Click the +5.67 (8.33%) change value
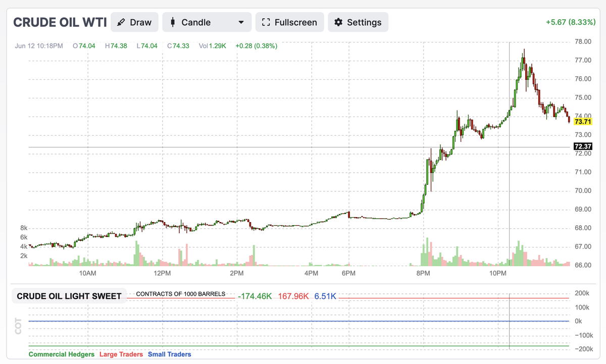The image size is (606, 364). pos(571,22)
